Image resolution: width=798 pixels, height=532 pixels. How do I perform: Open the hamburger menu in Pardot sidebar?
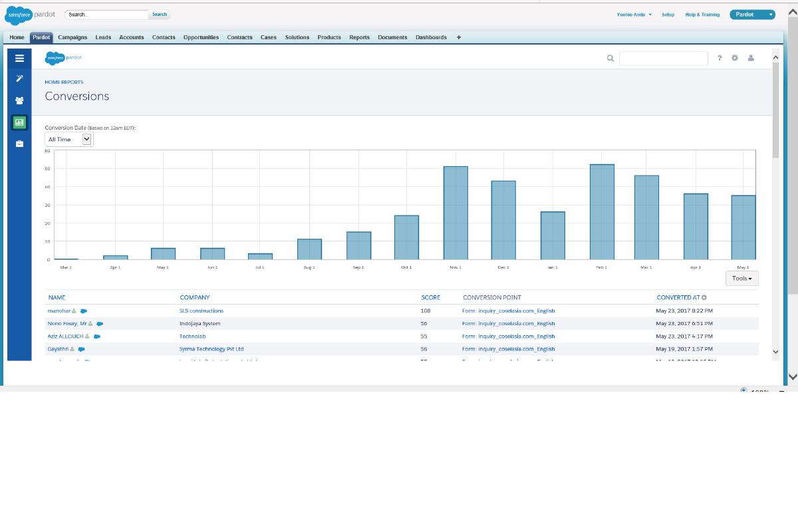(x=19, y=58)
